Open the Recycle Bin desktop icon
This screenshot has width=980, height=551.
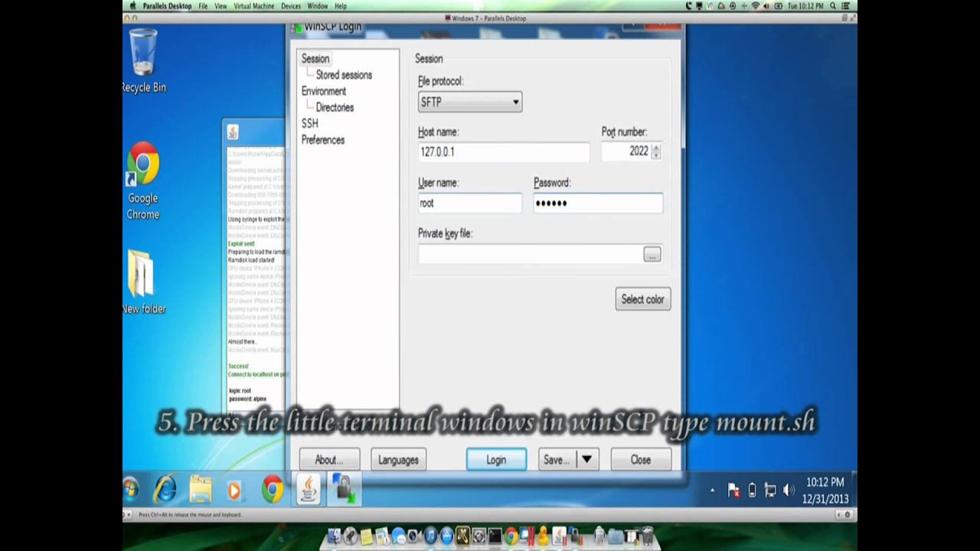[143, 61]
